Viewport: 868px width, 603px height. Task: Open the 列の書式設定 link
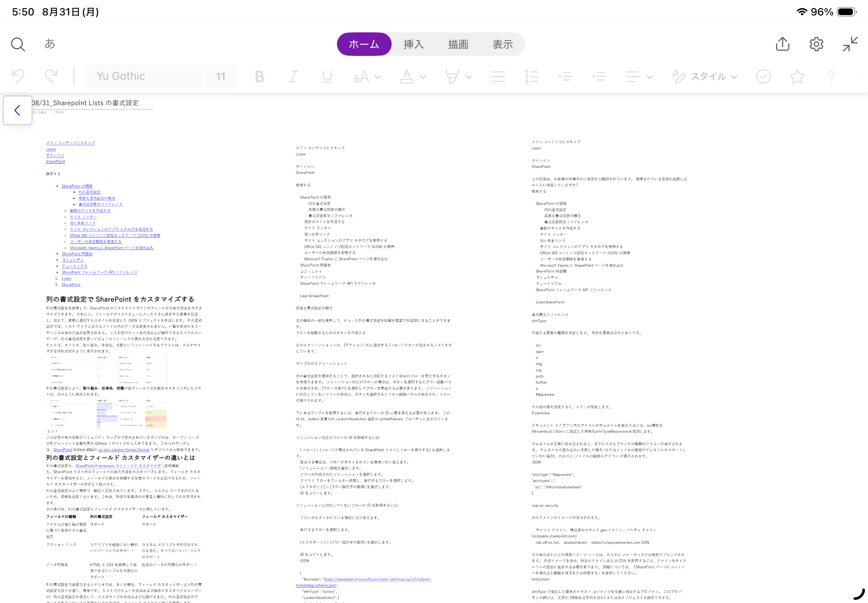90,192
